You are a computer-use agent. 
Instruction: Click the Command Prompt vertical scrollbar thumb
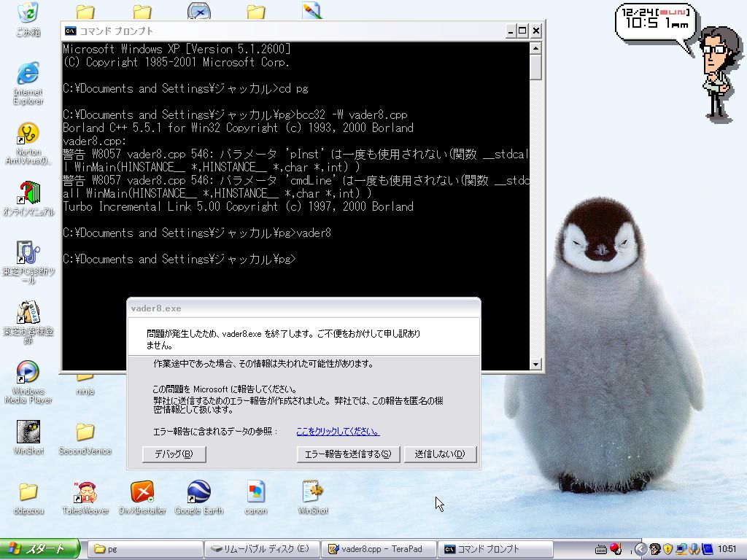[x=535, y=67]
